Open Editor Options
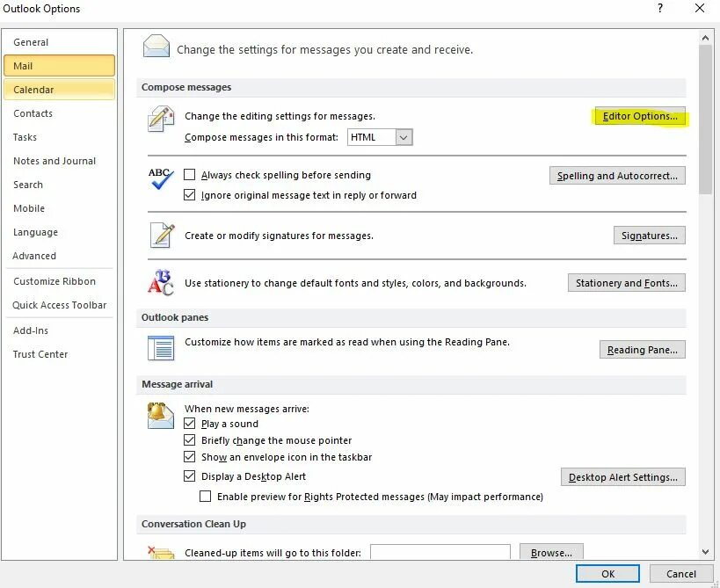The image size is (720, 588). 640,116
